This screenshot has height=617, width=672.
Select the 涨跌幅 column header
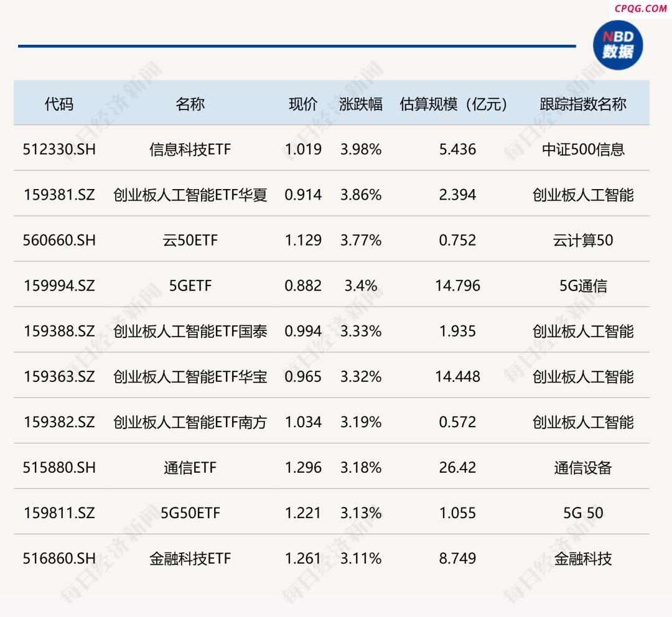[361, 104]
